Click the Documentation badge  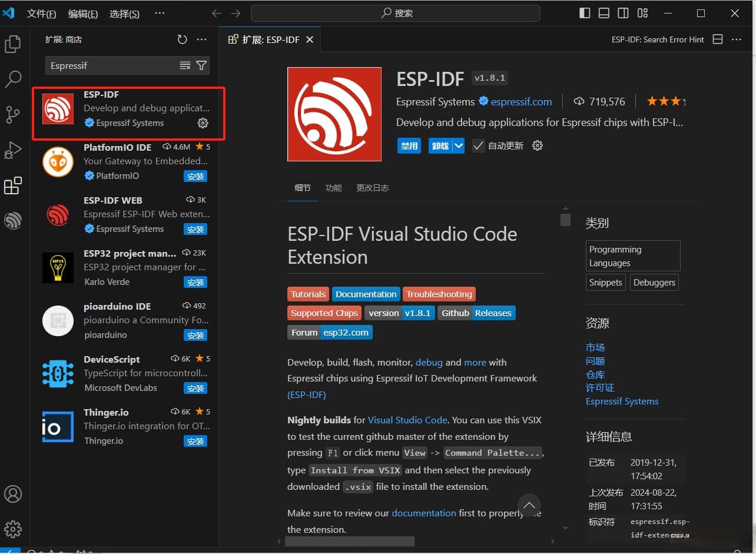[x=366, y=294]
